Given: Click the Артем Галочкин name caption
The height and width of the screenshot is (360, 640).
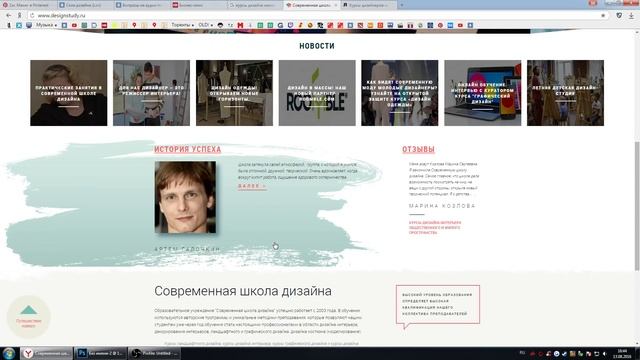Looking at the screenshot, I should click(x=187, y=249).
